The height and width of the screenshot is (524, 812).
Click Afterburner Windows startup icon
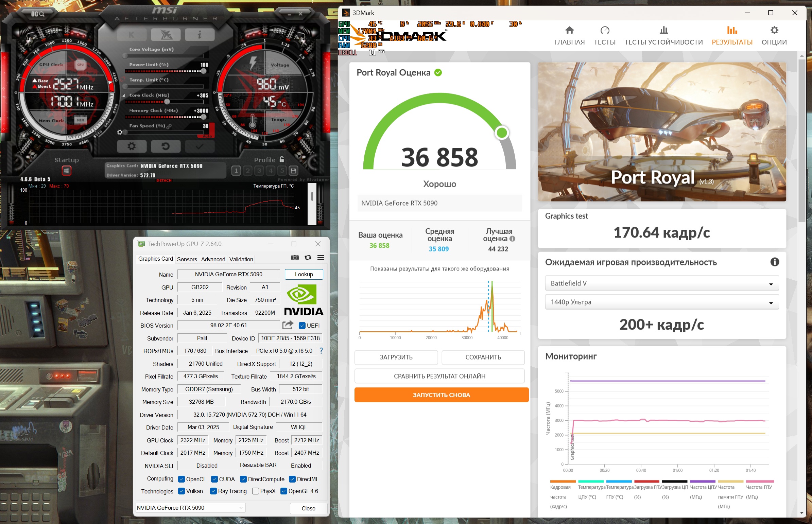point(66,171)
